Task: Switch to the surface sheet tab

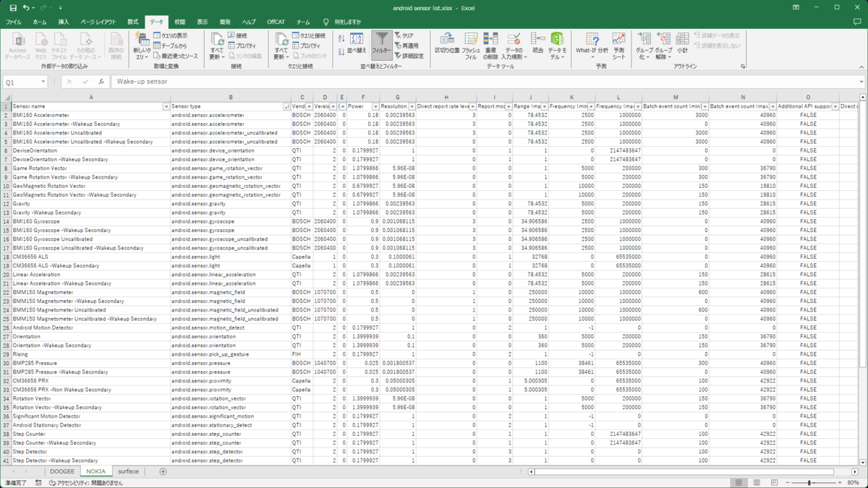Action: point(128,471)
